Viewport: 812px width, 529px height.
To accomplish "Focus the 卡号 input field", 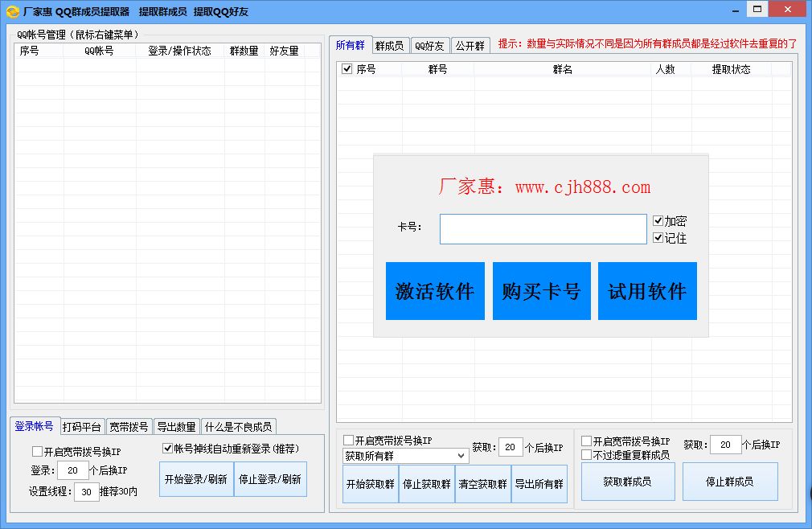I will point(543,229).
